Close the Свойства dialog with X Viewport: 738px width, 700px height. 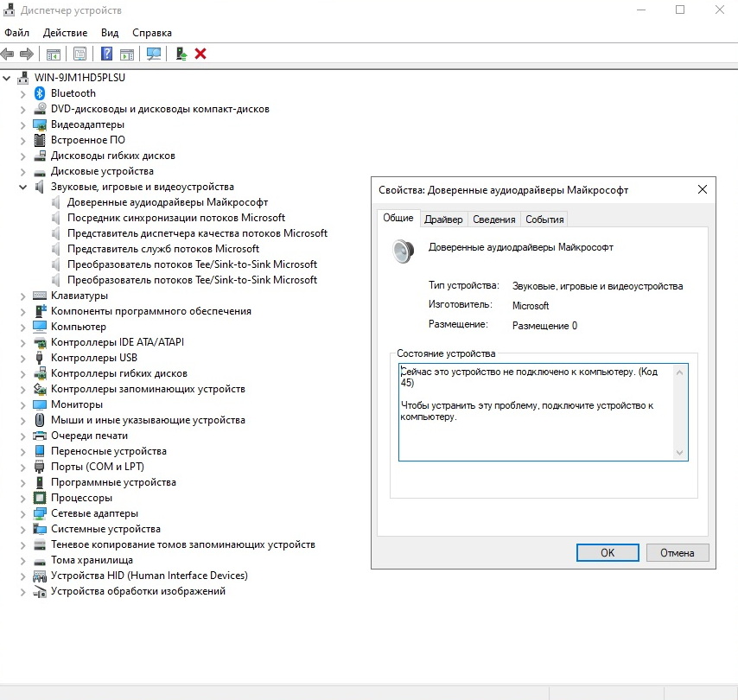click(703, 190)
